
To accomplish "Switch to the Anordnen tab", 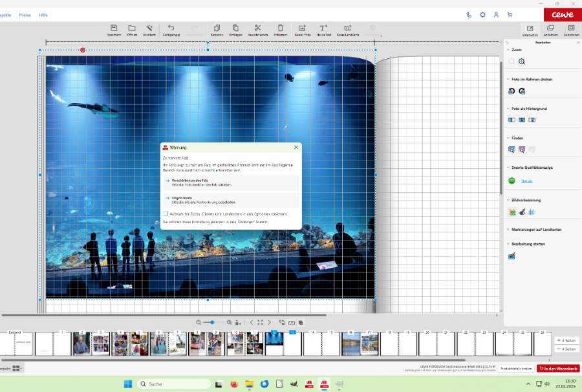I will (x=550, y=30).
